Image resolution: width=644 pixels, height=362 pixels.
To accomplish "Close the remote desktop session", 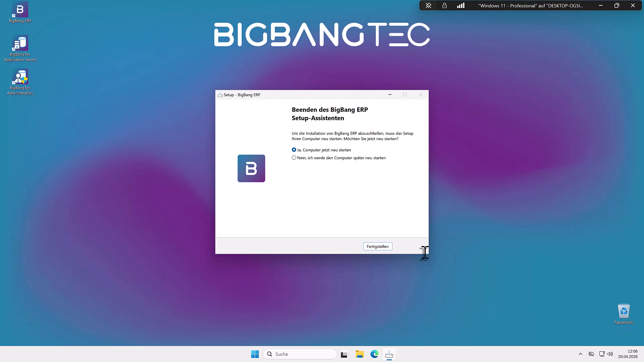I will point(633,5).
